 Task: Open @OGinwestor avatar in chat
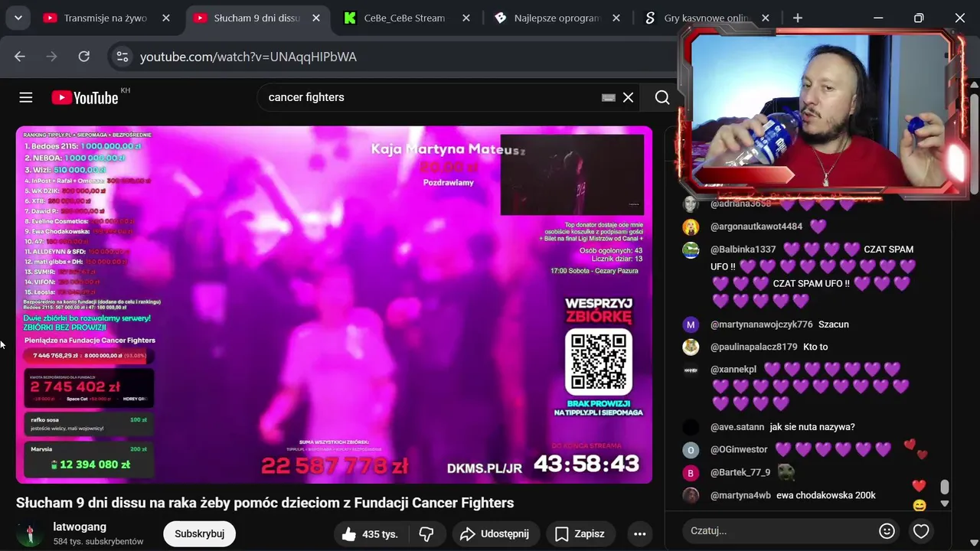pos(691,450)
